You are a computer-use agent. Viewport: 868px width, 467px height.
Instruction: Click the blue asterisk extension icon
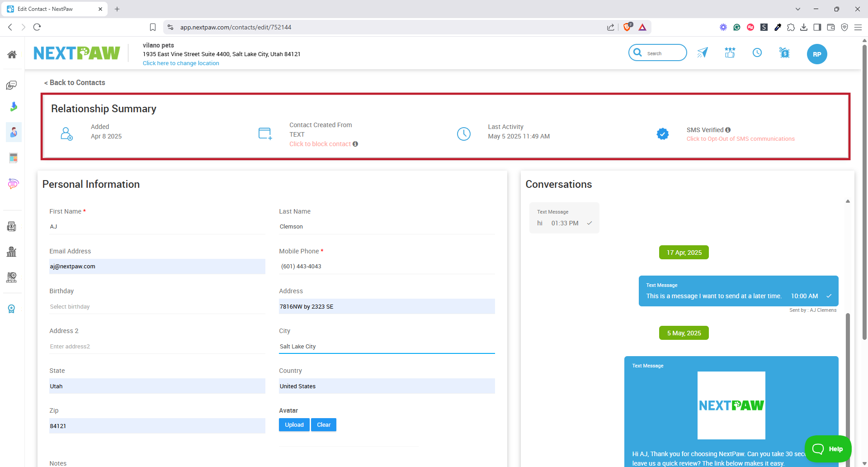tap(723, 27)
